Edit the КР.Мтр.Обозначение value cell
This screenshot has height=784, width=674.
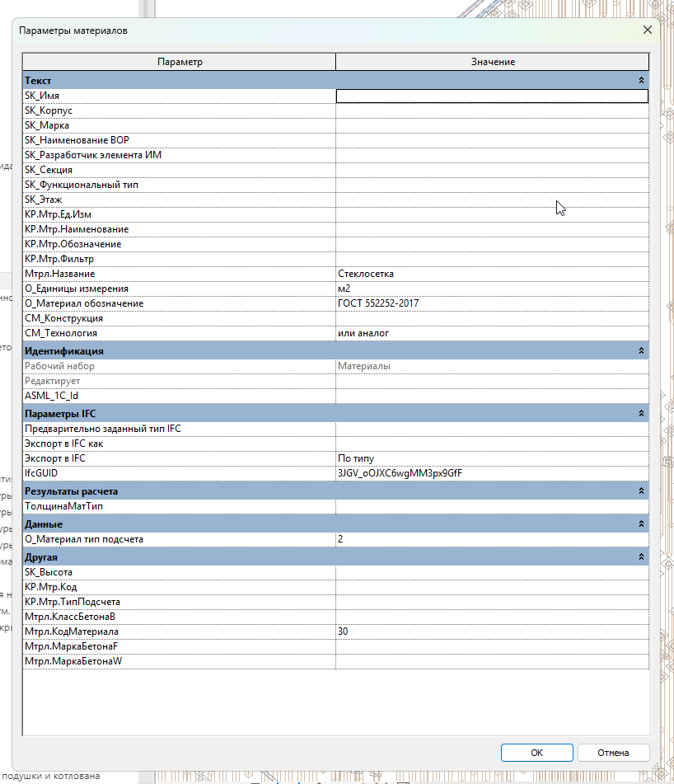coord(492,244)
